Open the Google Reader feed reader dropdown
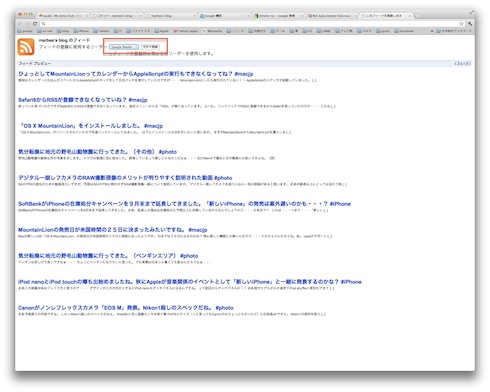 124,47
